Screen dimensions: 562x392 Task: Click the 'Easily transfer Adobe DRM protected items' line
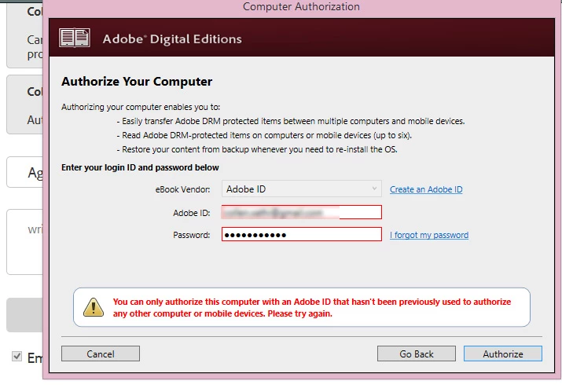tap(291, 121)
